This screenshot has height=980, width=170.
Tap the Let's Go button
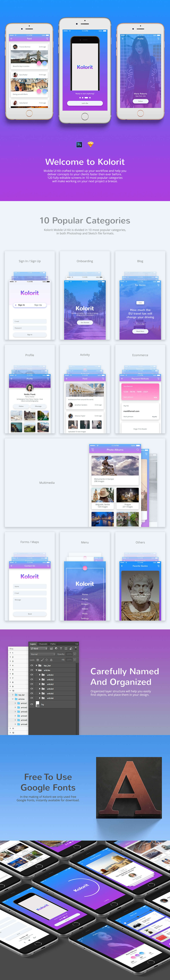click(x=85, y=103)
